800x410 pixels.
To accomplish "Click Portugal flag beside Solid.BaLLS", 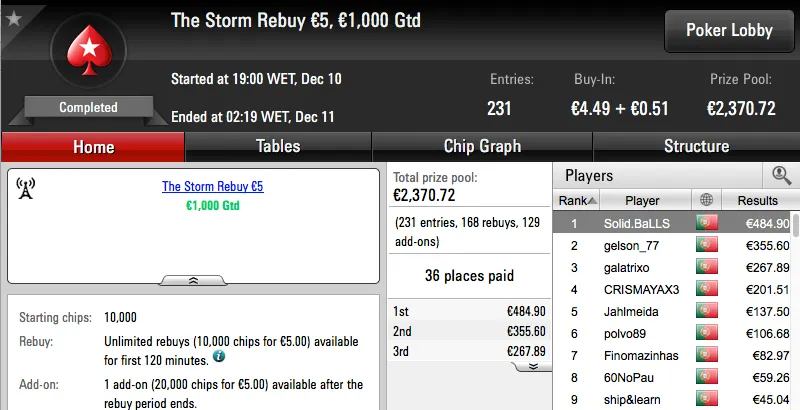I will pyautogui.click(x=707, y=223).
